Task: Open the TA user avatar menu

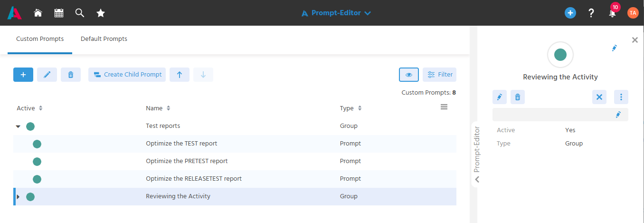Action: pos(633,13)
